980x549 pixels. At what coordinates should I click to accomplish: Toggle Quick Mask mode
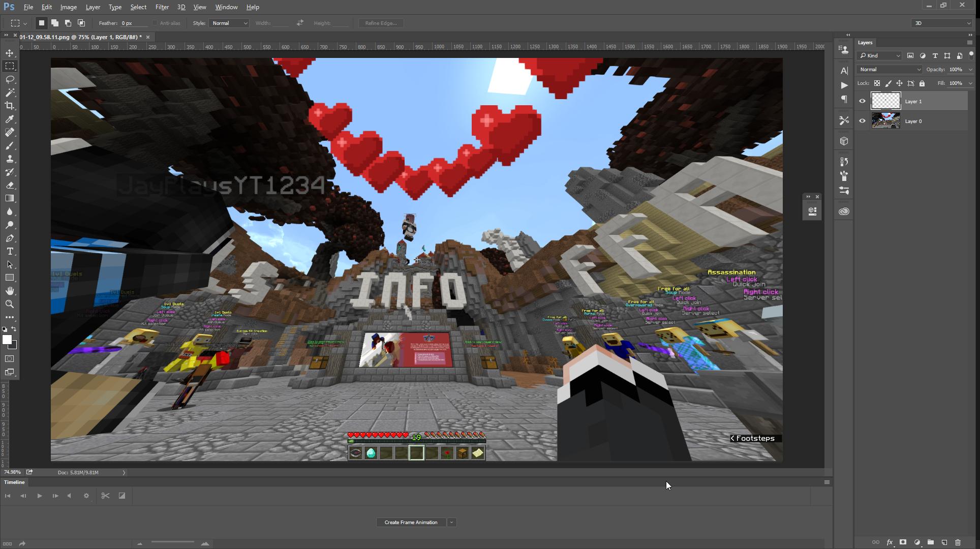click(x=10, y=359)
